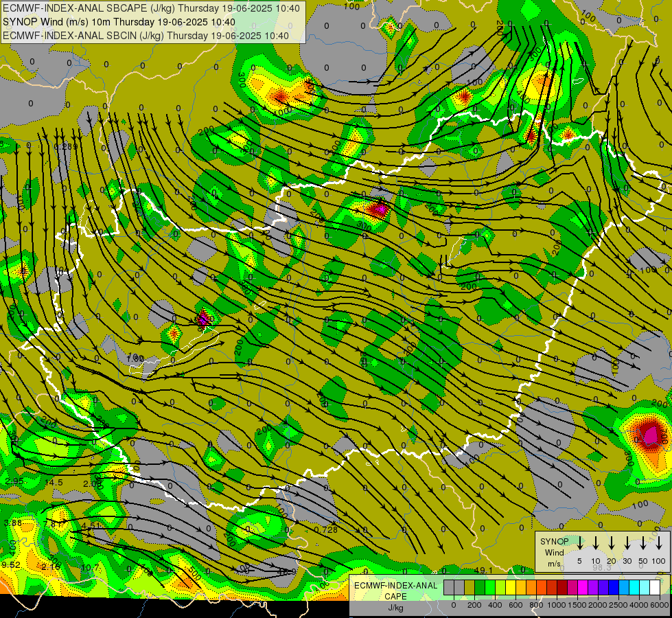Select the purple CAPE legend swatch
Image resolution: width=672 pixels, height=618 pixels.
pos(592,587)
